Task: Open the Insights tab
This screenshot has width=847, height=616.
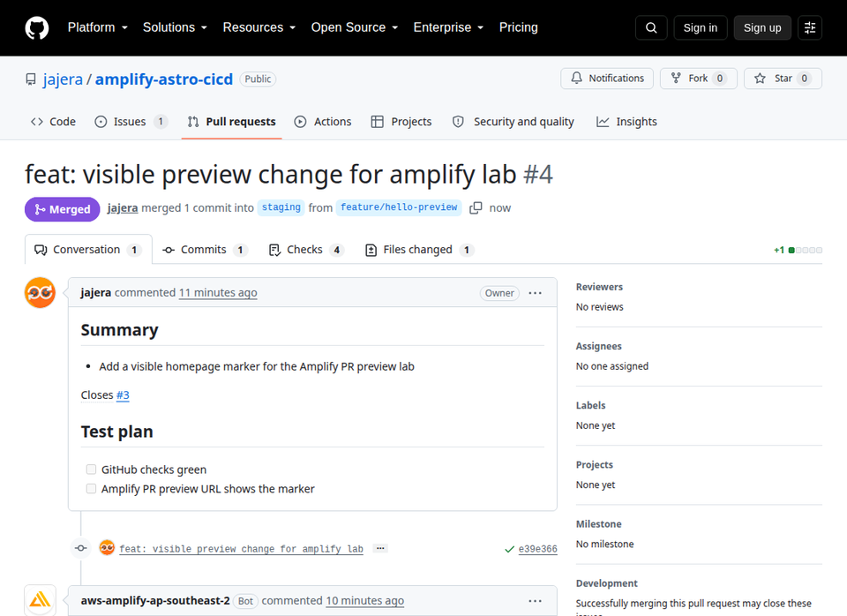Action: [626, 122]
